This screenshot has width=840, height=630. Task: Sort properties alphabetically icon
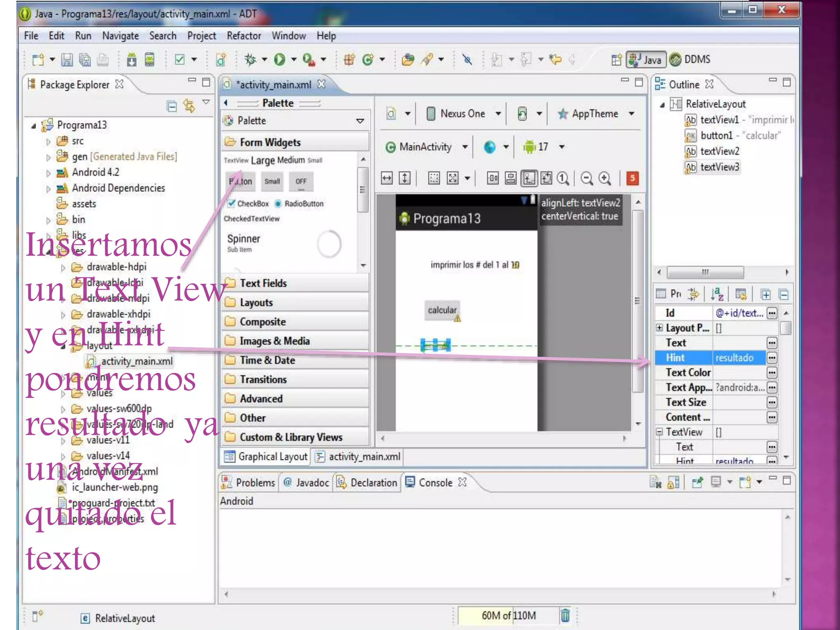coord(717,294)
